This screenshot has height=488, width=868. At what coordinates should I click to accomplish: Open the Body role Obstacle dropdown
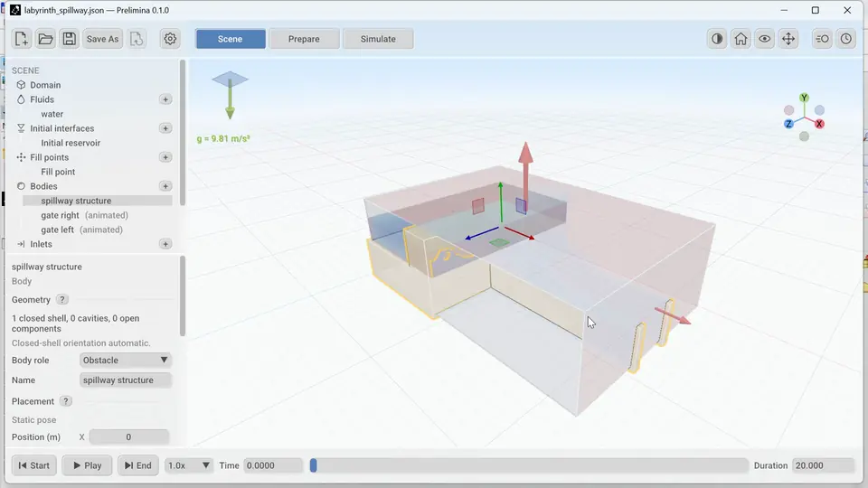pyautogui.click(x=125, y=361)
